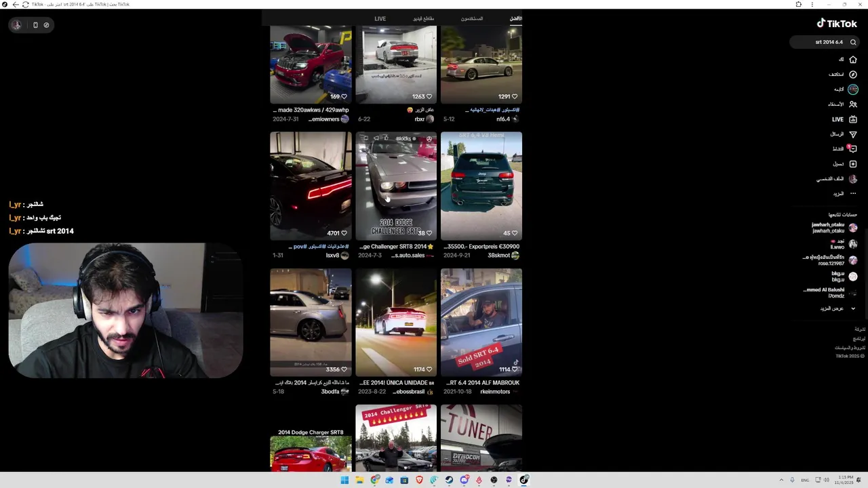868x488 pixels.
Task: Switch to the Videos (مقاطع فيديو) tab
Action: pos(424,18)
